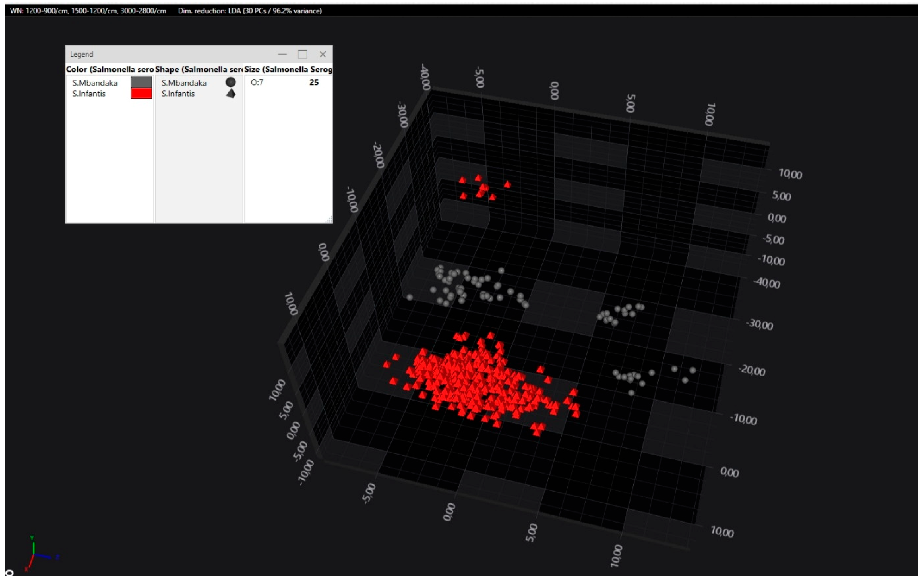Select the O:7 serogroup size entry

257,82
